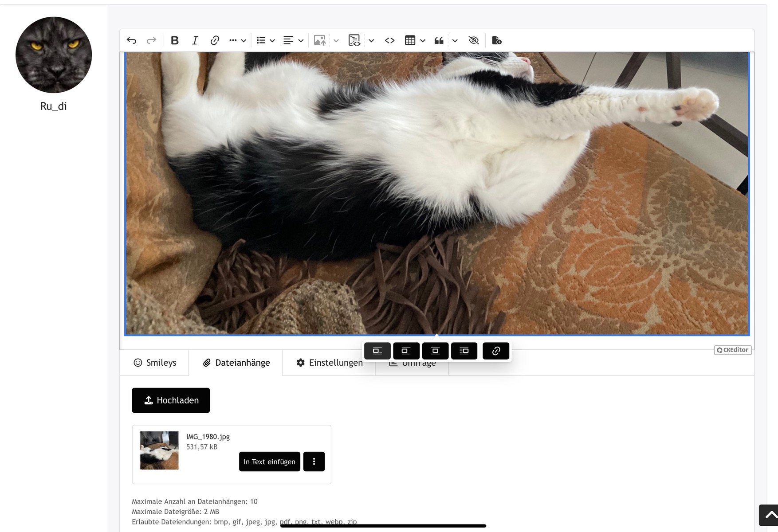Switch to the Smileys tab
The height and width of the screenshot is (532, 778).
click(155, 363)
